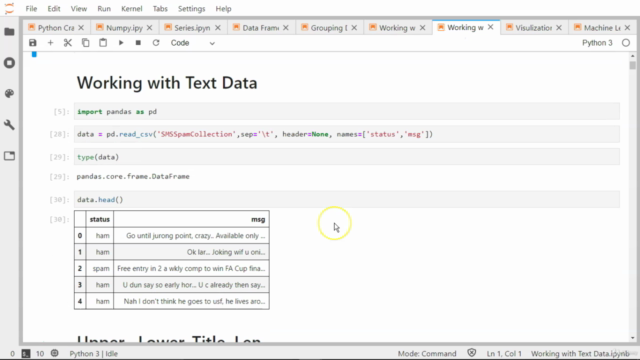Click Python 3 | Idle in status bar

93,353
